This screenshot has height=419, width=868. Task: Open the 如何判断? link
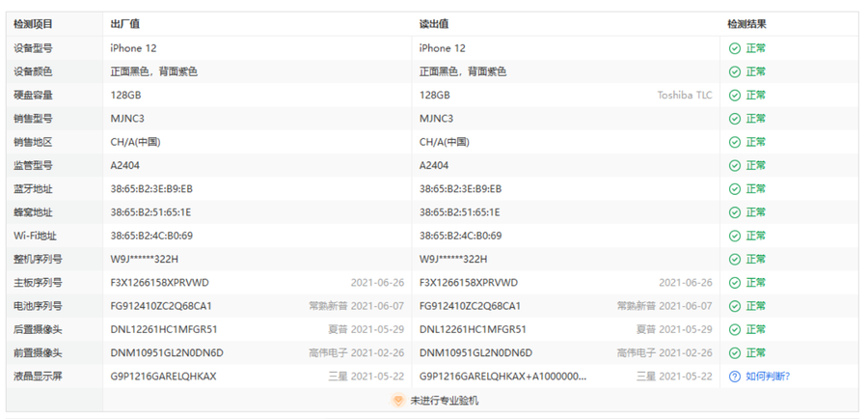pos(768,377)
